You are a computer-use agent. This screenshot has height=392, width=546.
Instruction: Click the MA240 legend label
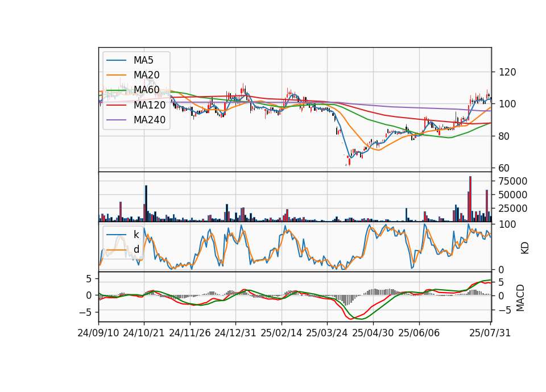150,120
